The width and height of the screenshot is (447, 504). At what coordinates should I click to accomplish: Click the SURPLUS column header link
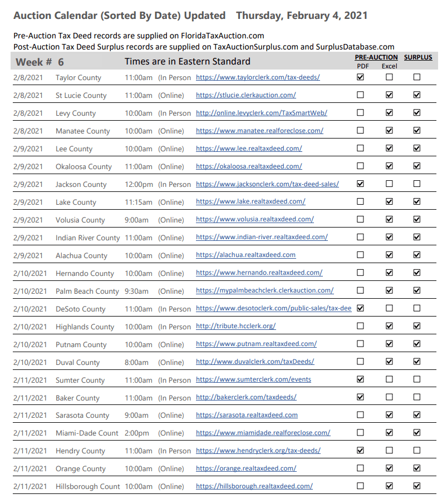tap(418, 57)
